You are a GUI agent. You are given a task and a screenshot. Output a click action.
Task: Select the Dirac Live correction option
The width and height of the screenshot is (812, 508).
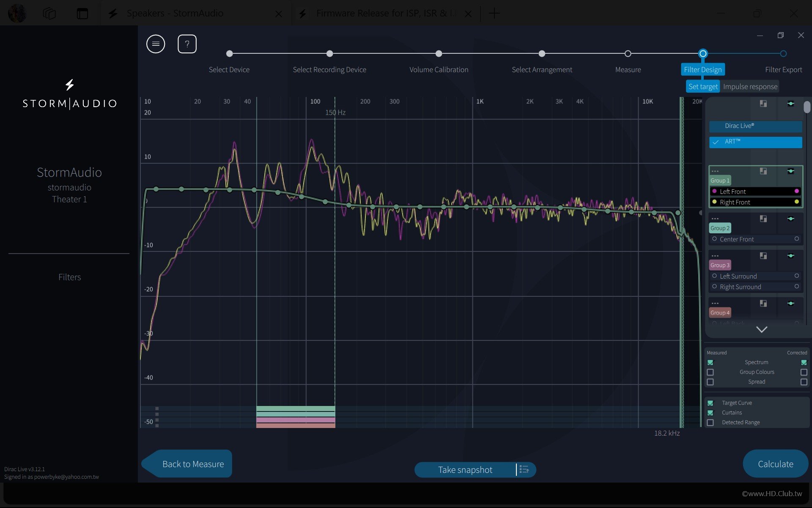755,126
